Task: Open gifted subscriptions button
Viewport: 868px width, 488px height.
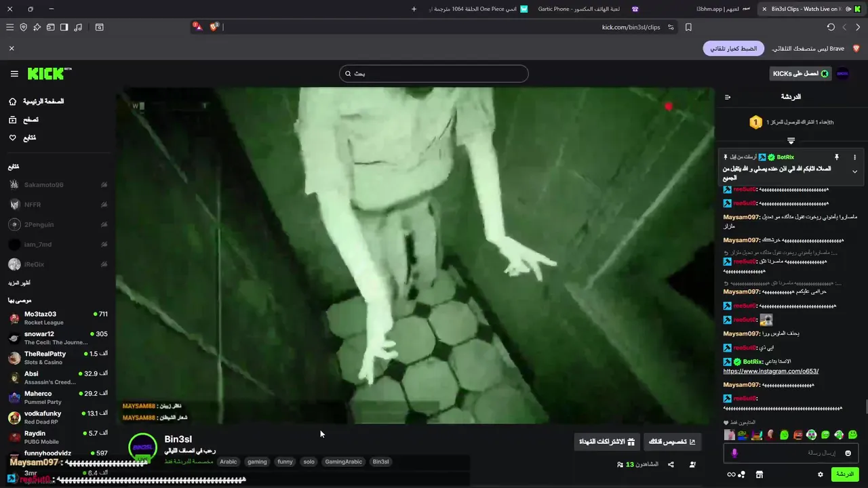Action: (x=606, y=442)
